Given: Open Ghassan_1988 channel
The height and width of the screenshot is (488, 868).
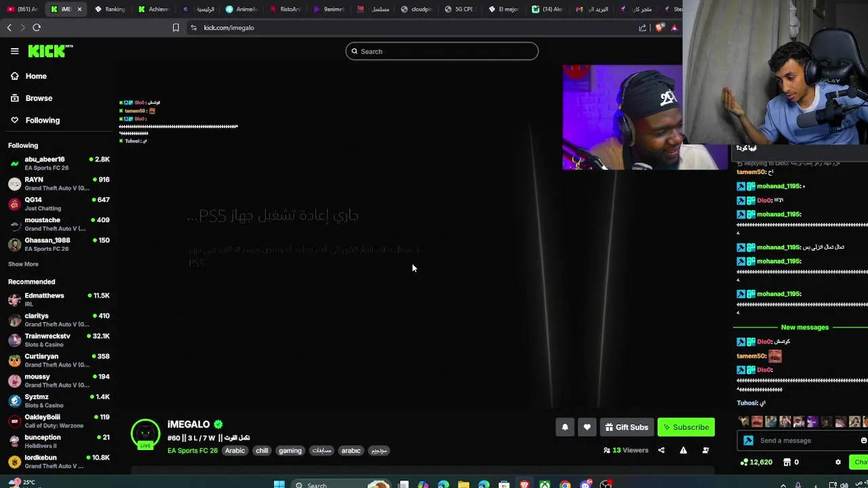Looking at the screenshot, I should 58,244.
